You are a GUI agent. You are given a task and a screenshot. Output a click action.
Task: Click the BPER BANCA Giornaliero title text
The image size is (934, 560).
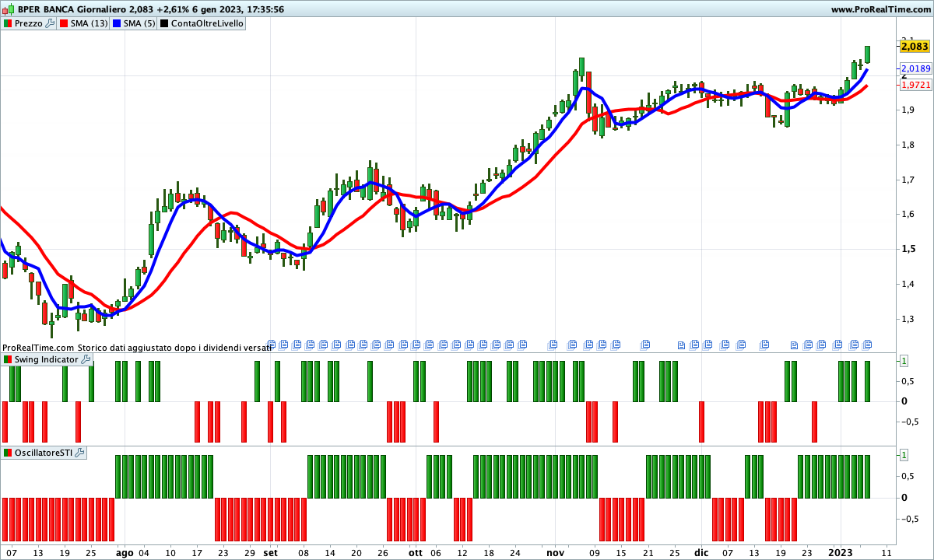click(x=72, y=9)
